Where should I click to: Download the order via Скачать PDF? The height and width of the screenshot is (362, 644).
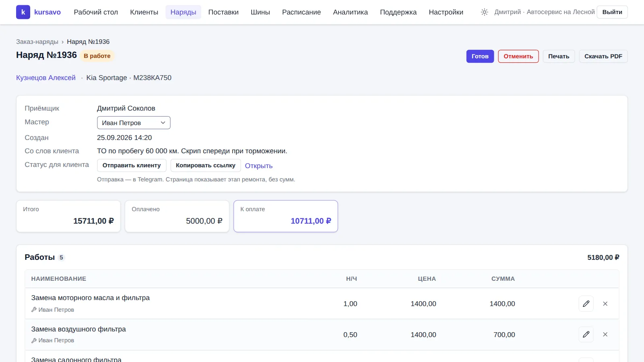[603, 56]
